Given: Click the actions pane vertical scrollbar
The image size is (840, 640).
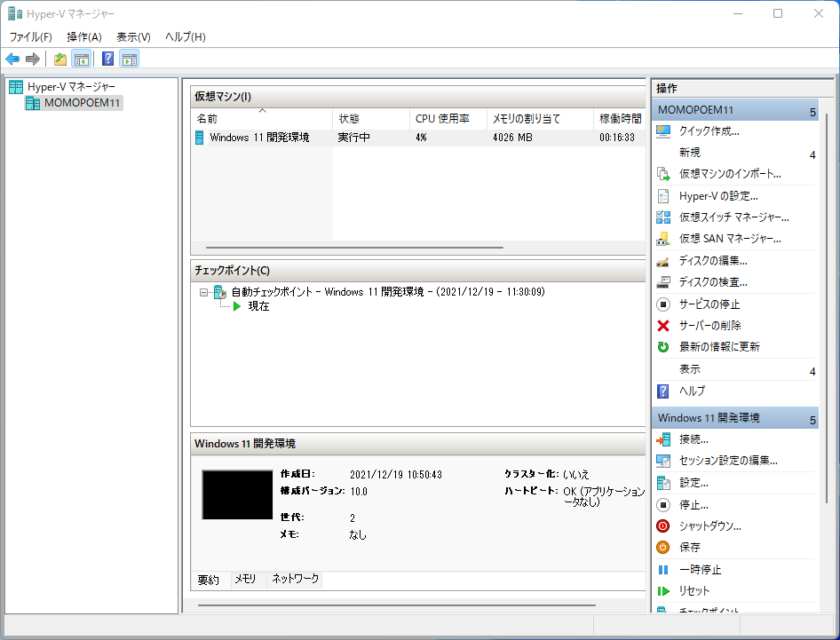Looking at the screenshot, I should point(828,308).
